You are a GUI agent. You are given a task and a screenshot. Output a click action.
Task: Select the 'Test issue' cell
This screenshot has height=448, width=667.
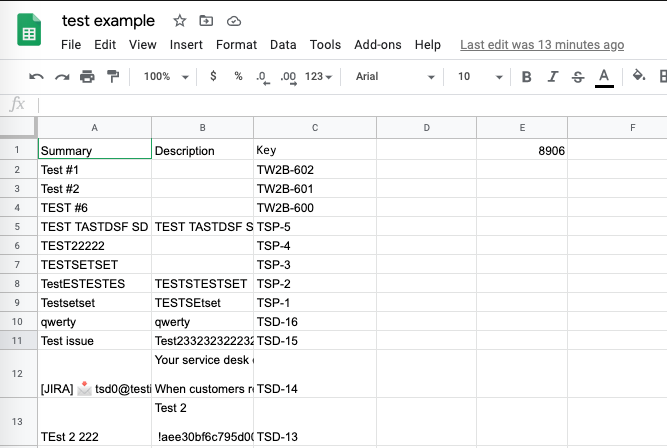point(94,340)
